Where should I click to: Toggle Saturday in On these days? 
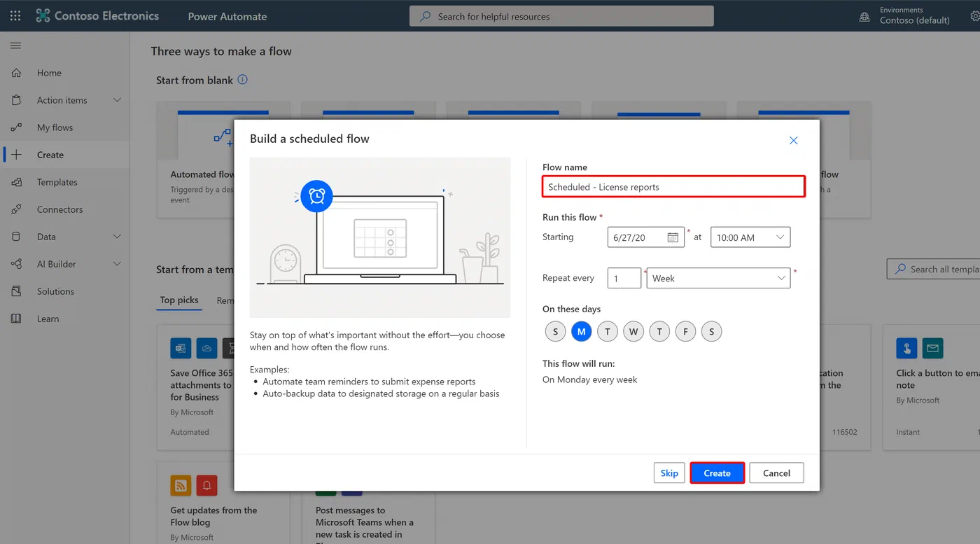tap(711, 332)
